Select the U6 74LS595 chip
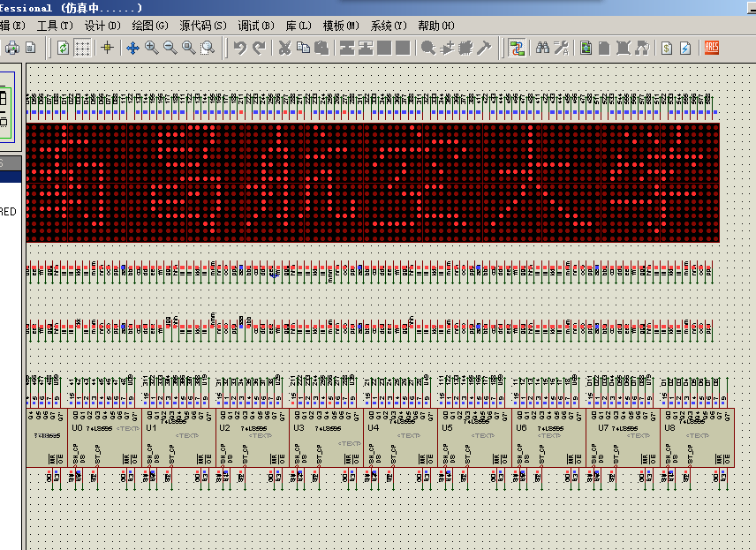Screen dimensions: 756x550 click(x=549, y=438)
